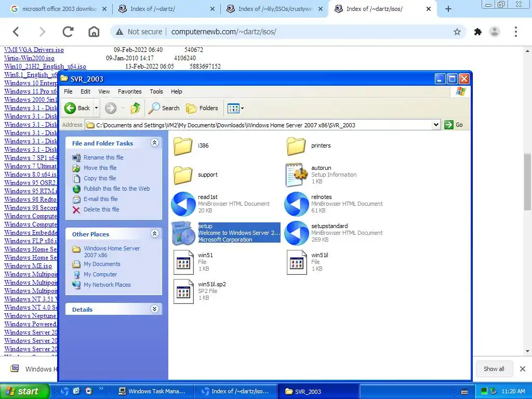Select the win51il file icon
The image size is (532, 399).
pos(297,262)
